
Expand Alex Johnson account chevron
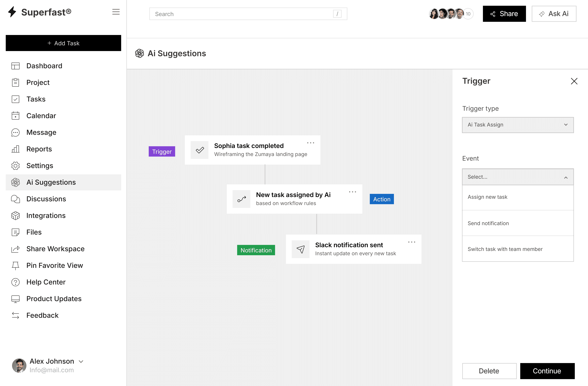click(x=81, y=362)
